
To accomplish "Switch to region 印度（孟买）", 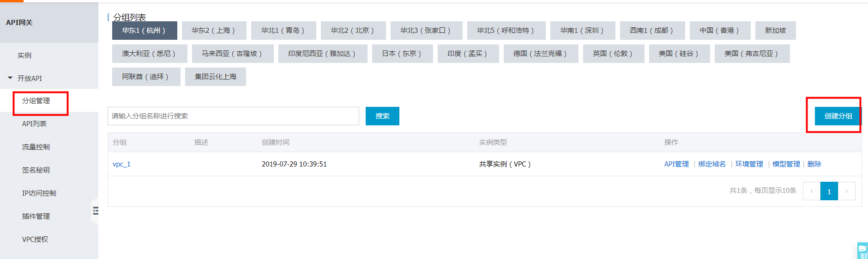I will (469, 54).
